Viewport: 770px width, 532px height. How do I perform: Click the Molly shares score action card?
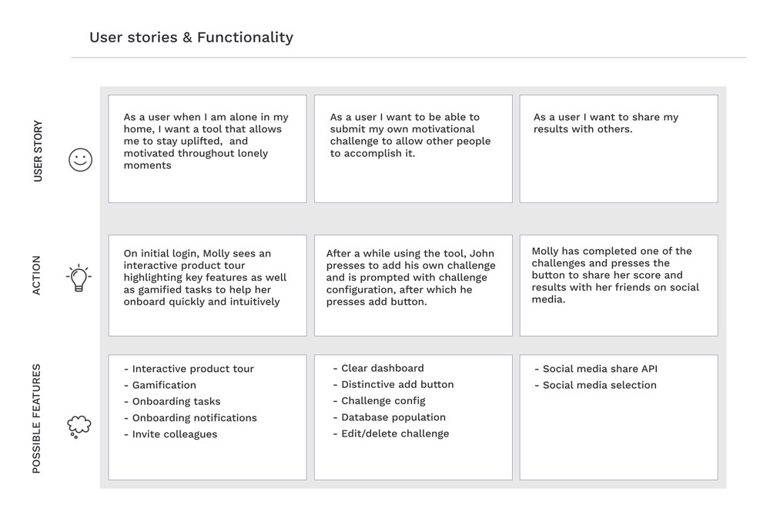tap(619, 286)
